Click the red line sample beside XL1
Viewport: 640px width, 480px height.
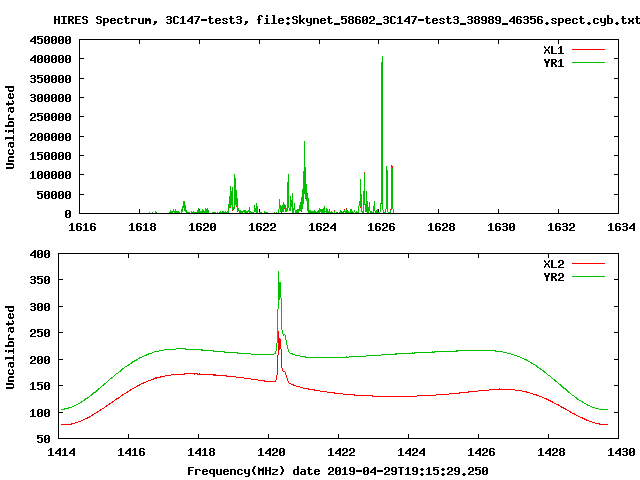click(588, 50)
